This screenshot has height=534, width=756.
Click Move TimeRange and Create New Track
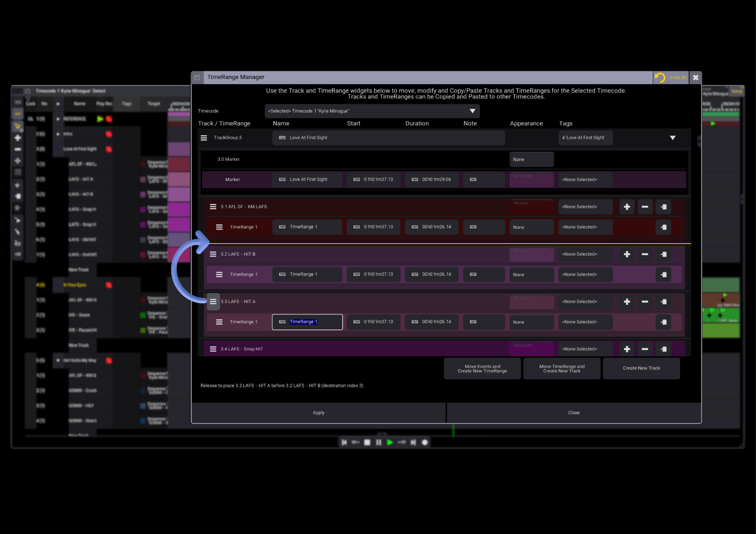[x=562, y=369]
